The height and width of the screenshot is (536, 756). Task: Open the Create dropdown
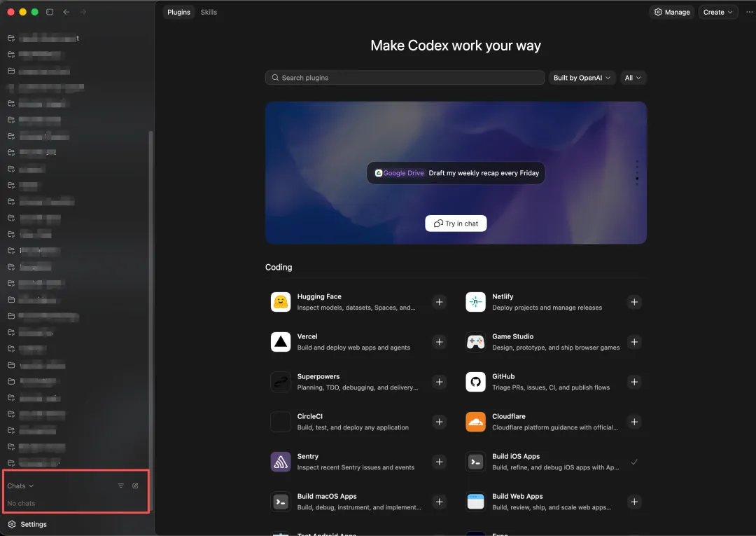[x=718, y=12]
